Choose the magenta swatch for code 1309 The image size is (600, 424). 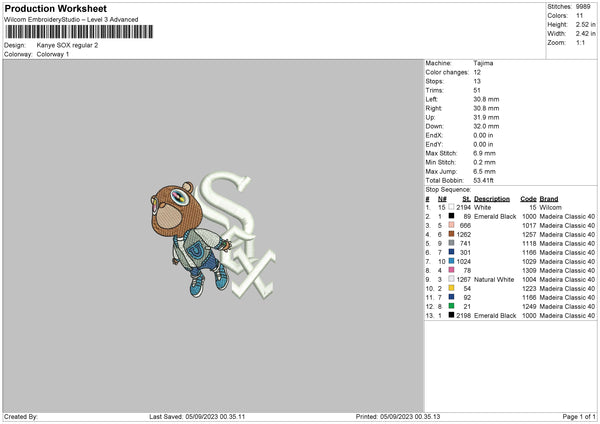coord(451,270)
